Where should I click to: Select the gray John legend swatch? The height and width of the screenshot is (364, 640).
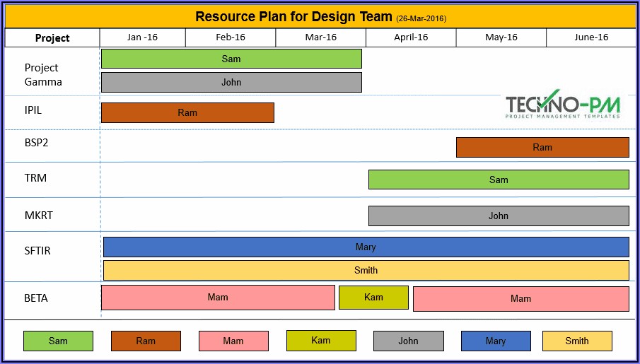point(408,341)
